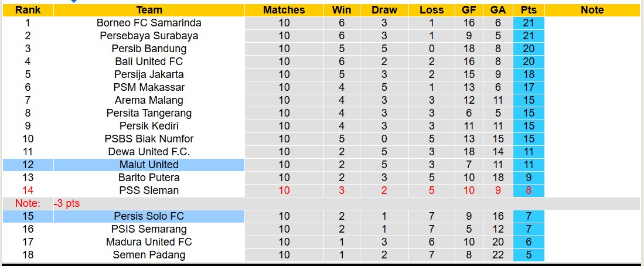Screen dimensions: 644x266
Task: Select the Note column header
Action: coord(592,10)
